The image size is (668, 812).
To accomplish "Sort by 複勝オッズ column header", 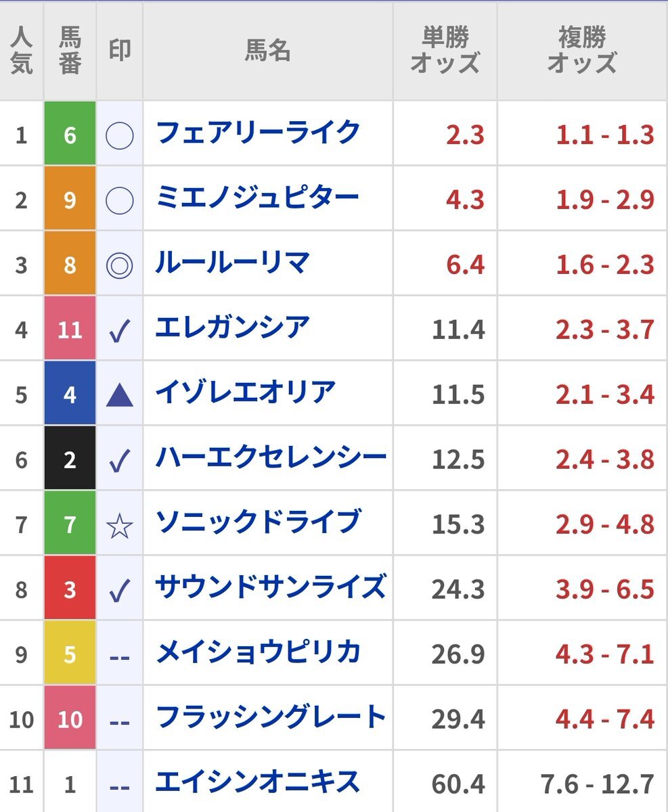I will (x=582, y=51).
